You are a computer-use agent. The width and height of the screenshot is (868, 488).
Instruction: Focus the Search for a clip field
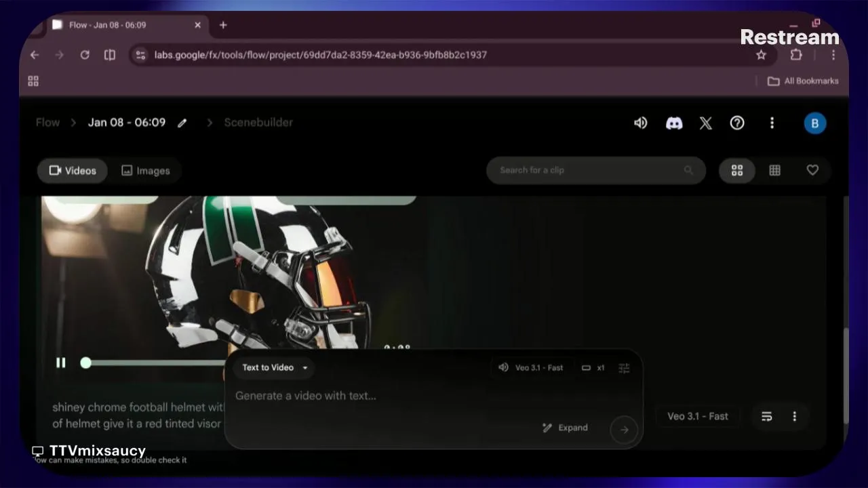596,170
